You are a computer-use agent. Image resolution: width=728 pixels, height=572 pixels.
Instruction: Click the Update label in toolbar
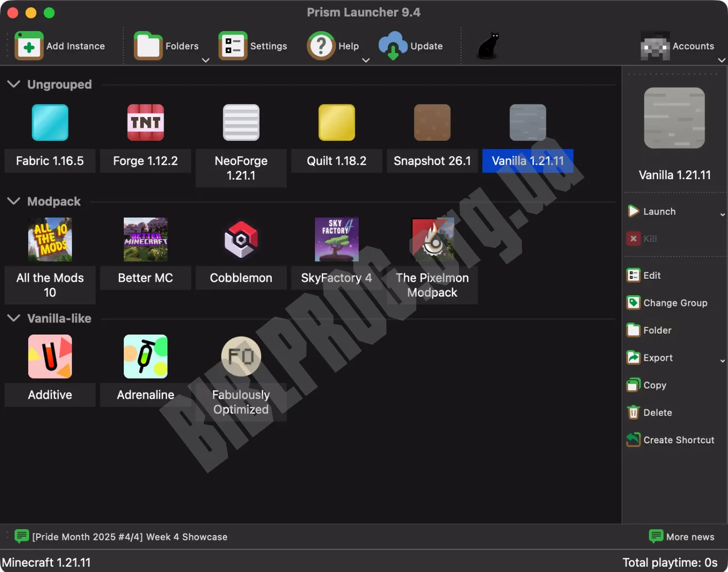[427, 46]
